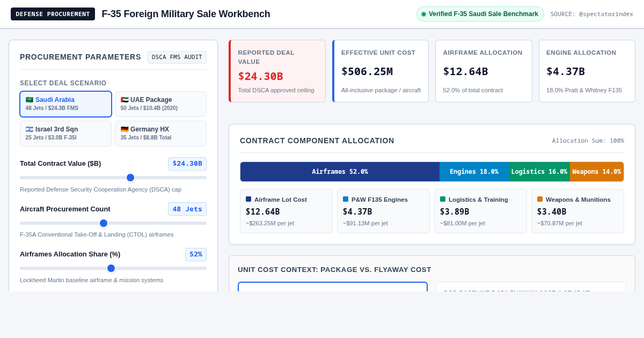Click the $3.40B weapons amount
Screen dimensions: 644x338
pyautogui.click(x=552, y=212)
